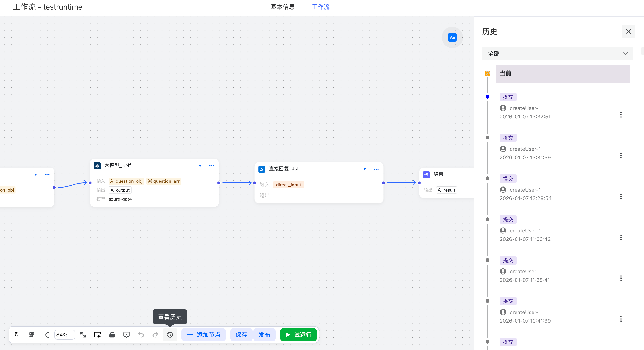Toggle the minimap screen icon in toolbar
Image resolution: width=644 pixels, height=350 pixels.
(97, 334)
